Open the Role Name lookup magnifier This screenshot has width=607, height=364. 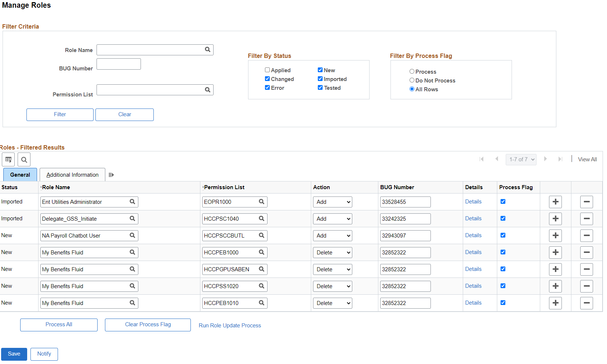point(207,49)
